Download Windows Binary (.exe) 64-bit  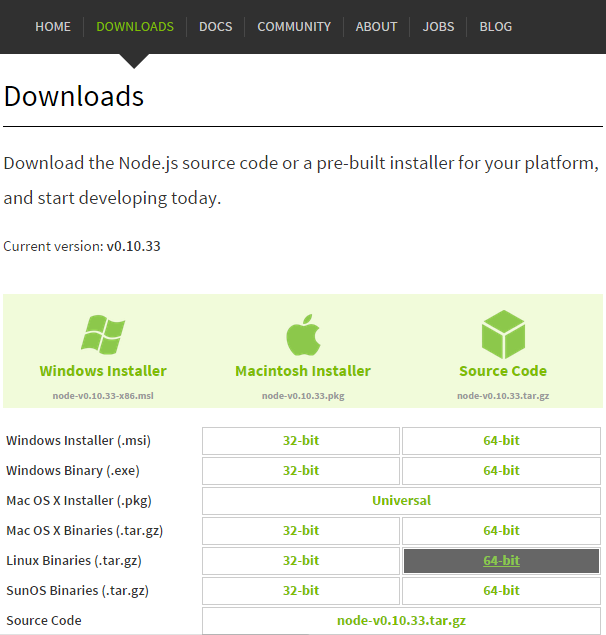pyautogui.click(x=501, y=471)
